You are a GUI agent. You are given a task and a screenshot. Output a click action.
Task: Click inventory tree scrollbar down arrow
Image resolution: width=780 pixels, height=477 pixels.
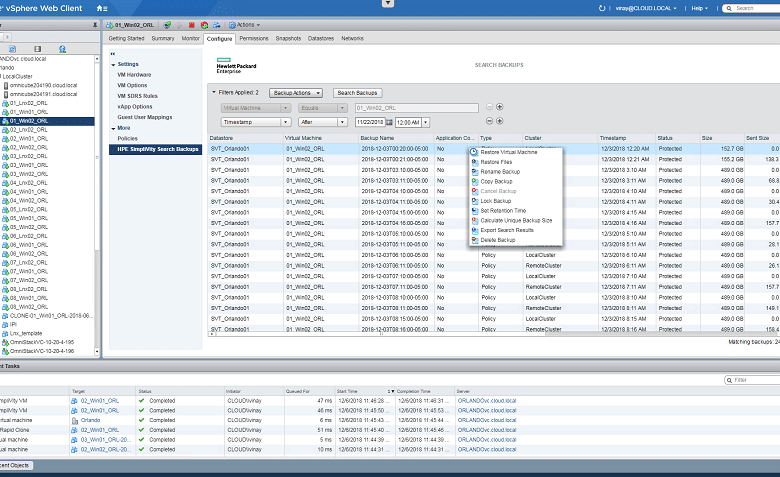97,352
